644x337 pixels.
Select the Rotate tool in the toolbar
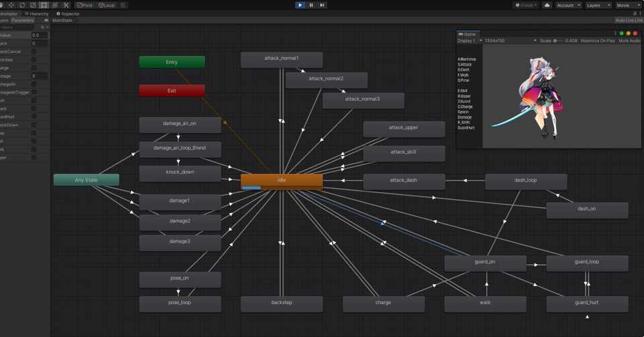pyautogui.click(x=22, y=5)
